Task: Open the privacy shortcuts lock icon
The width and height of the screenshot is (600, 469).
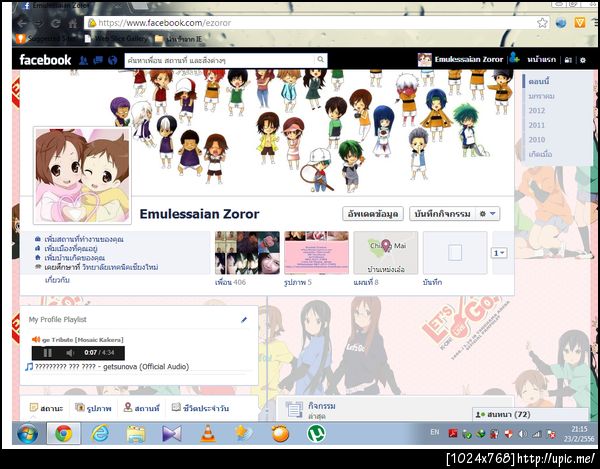Action: point(568,60)
